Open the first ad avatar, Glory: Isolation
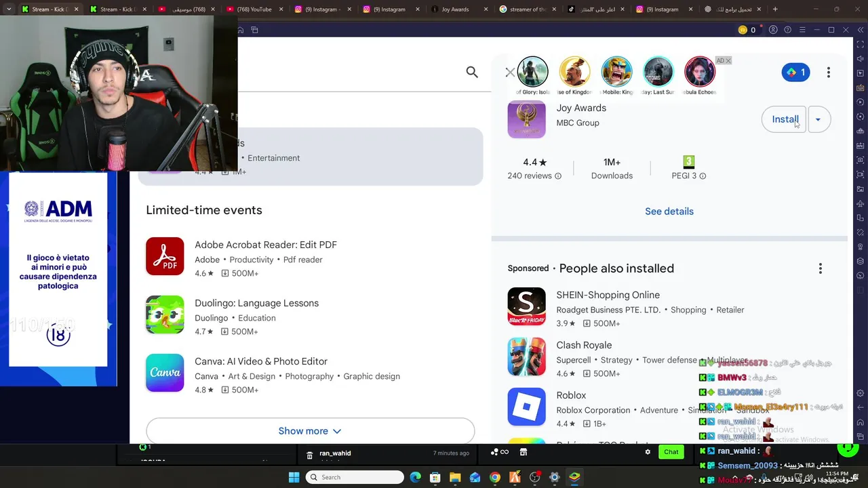 (x=532, y=71)
